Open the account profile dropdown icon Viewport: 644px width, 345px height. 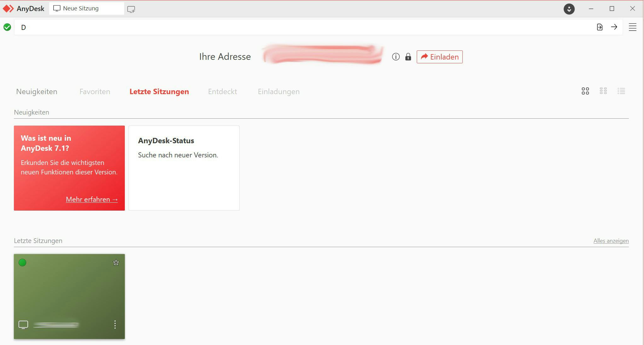click(x=569, y=9)
